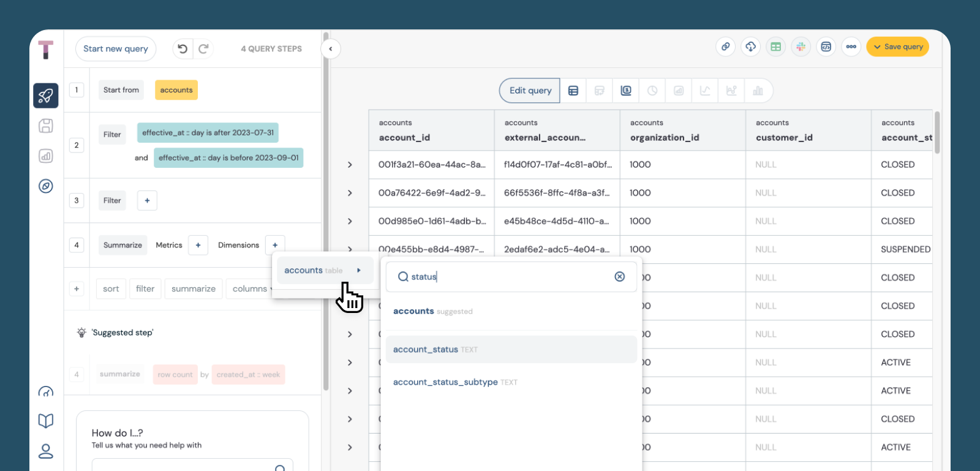Switch to bar chart view

758,91
